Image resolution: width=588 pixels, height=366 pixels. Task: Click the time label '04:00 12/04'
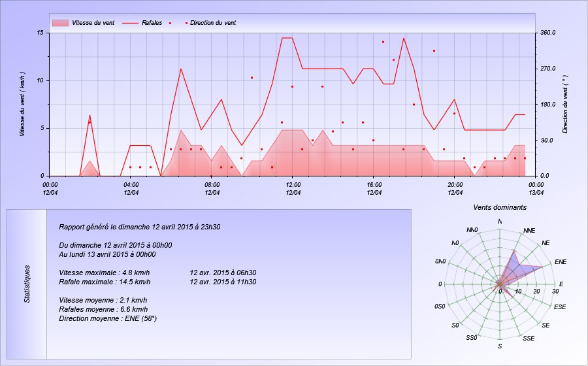click(x=131, y=189)
